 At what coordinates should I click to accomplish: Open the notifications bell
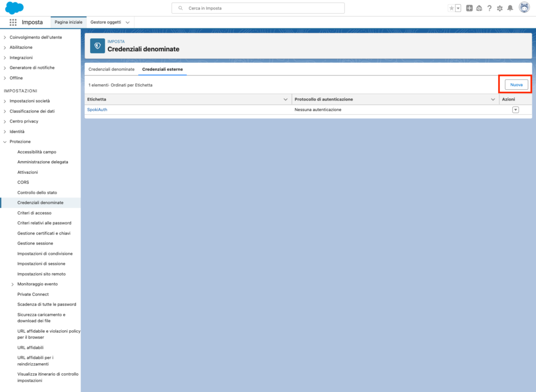pyautogui.click(x=510, y=8)
